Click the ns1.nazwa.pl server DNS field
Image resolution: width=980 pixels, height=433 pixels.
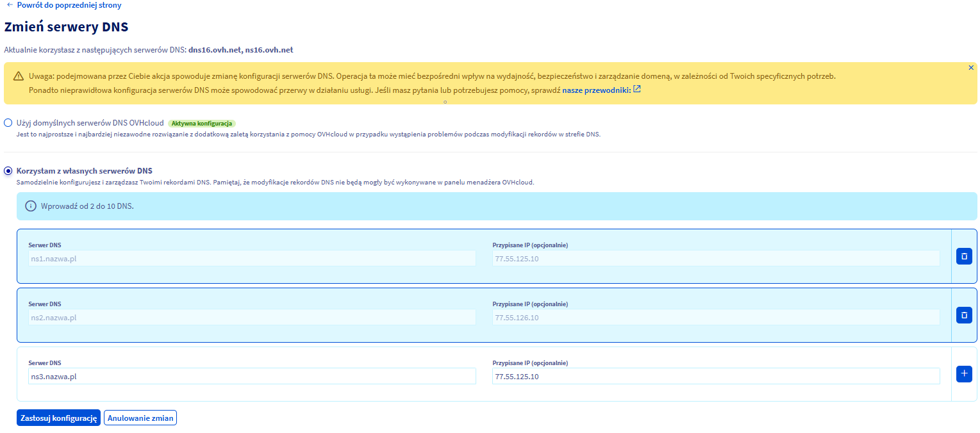pyautogui.click(x=252, y=259)
